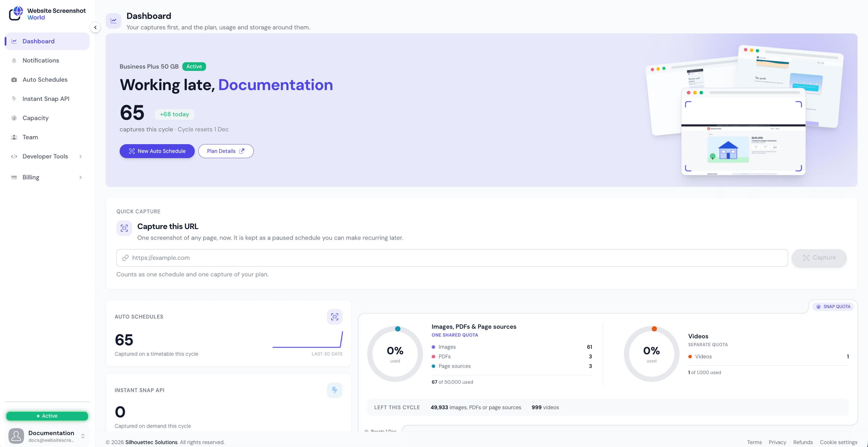Click the Instant Snap API card bolt icon
The image size is (868, 447).
point(334,390)
